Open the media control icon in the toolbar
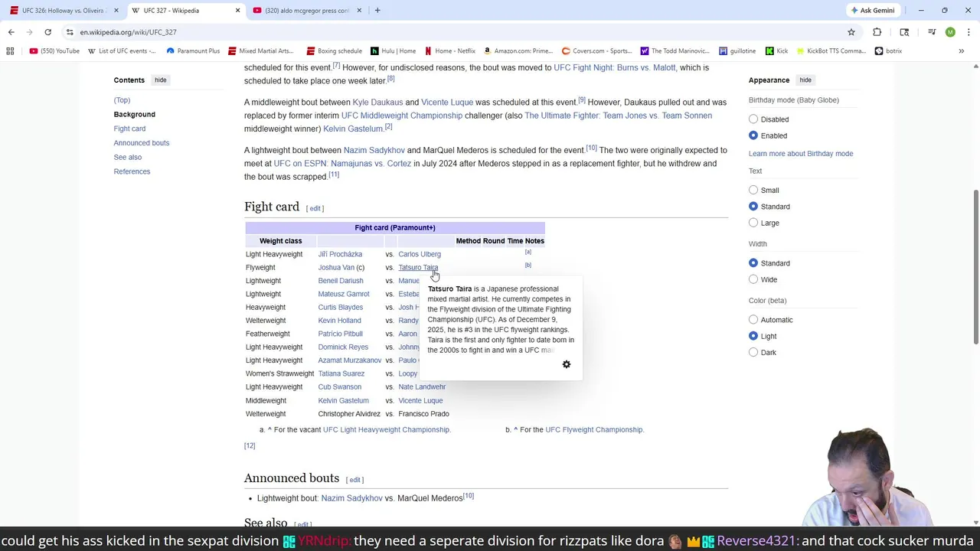This screenshot has height=551, width=980. 932,32
